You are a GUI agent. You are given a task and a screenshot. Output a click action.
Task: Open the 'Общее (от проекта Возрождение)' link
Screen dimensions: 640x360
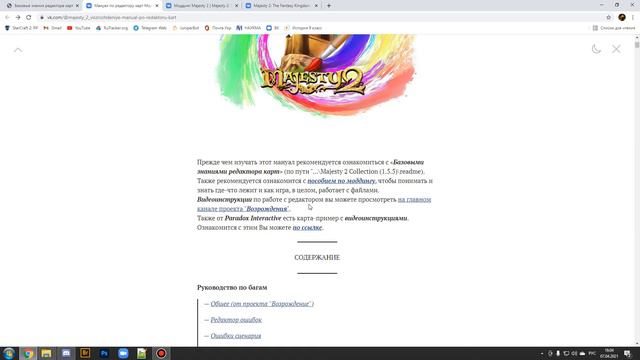coord(262,304)
